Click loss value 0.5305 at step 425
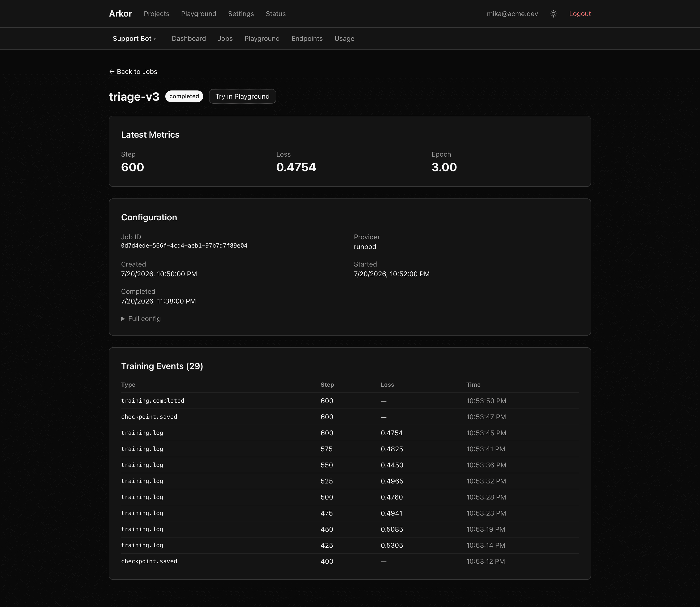 392,545
